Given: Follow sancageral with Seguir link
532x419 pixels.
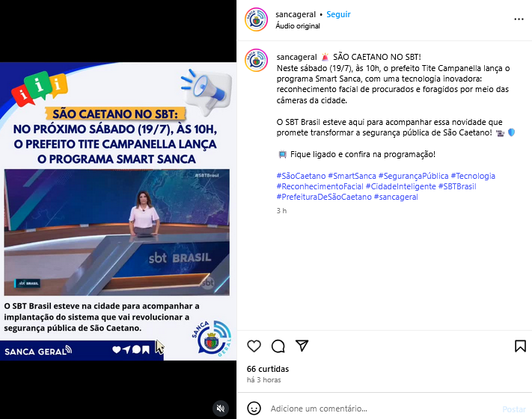Looking at the screenshot, I should tap(338, 14).
